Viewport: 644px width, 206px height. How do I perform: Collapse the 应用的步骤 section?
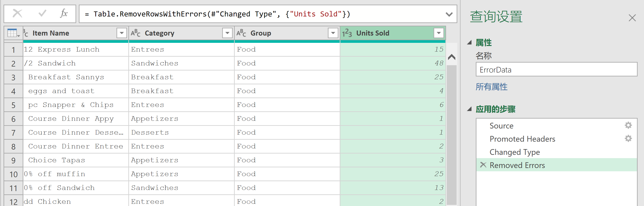[x=469, y=109]
